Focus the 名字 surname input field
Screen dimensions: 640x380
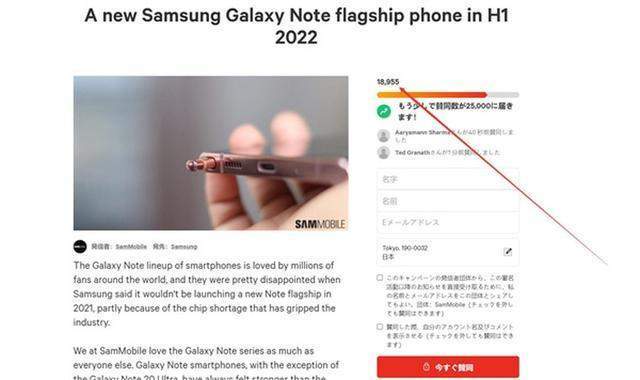point(448,179)
